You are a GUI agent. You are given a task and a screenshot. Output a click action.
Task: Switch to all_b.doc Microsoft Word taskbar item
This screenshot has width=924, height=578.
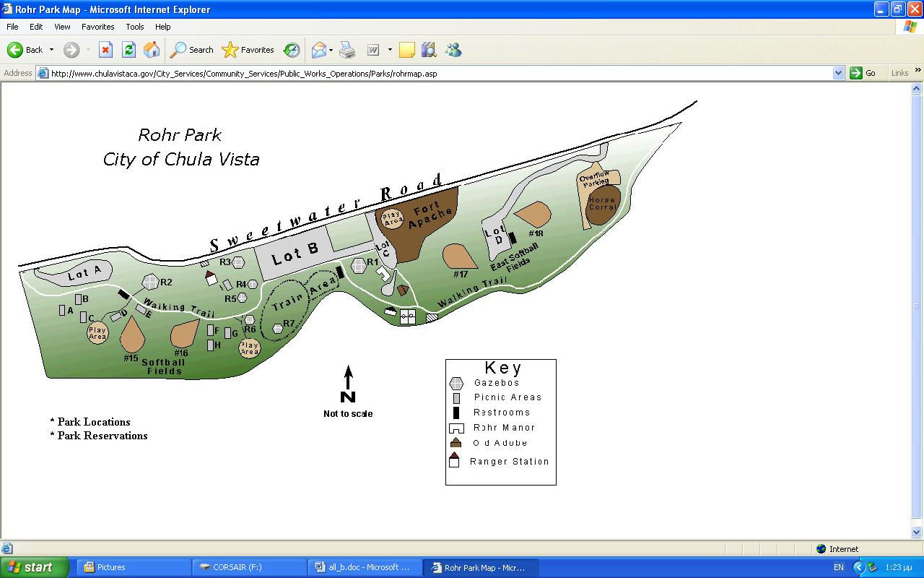365,567
